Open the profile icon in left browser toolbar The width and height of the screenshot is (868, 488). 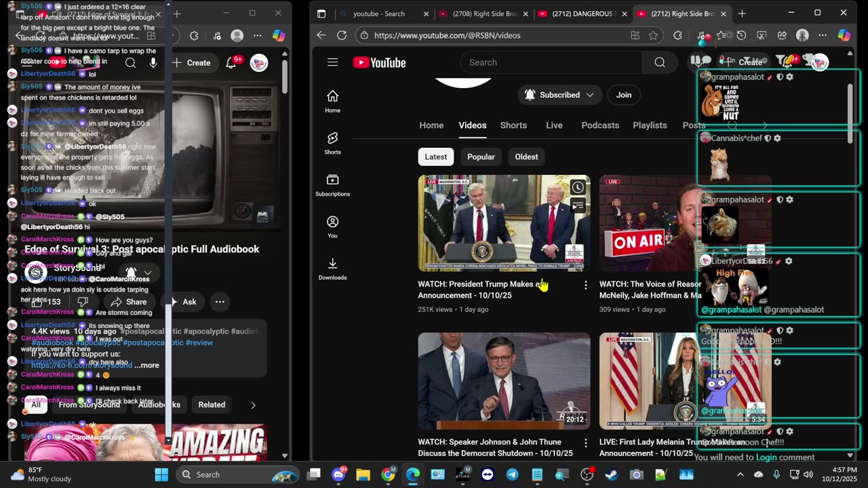click(x=237, y=35)
